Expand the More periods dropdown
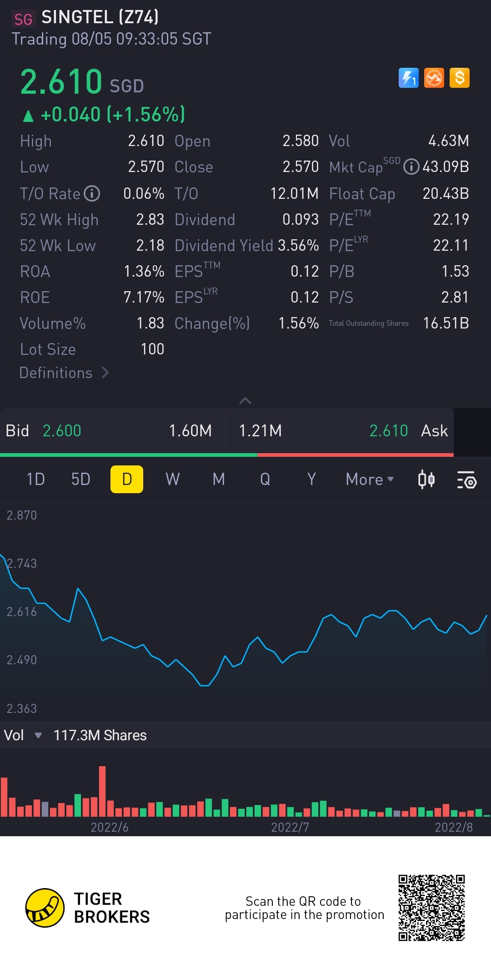491x980 pixels. 370,479
